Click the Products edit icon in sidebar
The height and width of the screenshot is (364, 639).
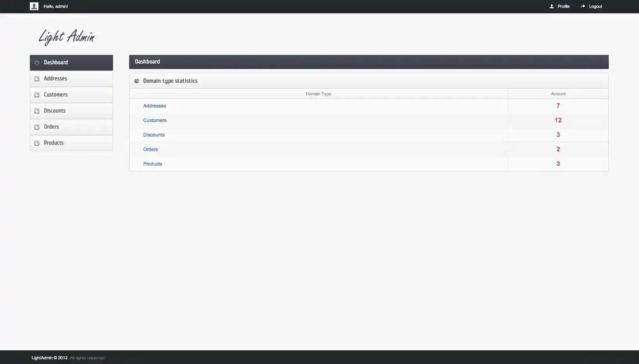point(37,143)
